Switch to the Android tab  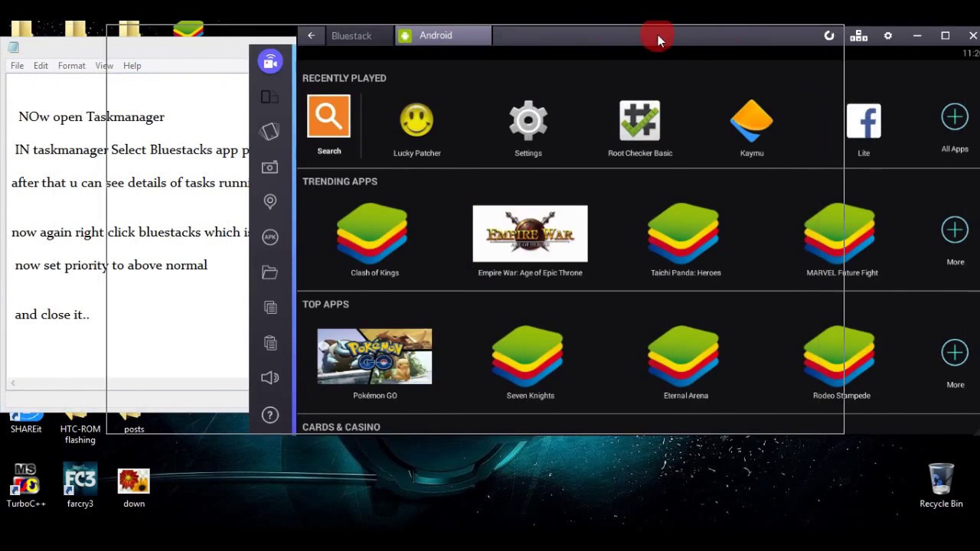click(443, 35)
